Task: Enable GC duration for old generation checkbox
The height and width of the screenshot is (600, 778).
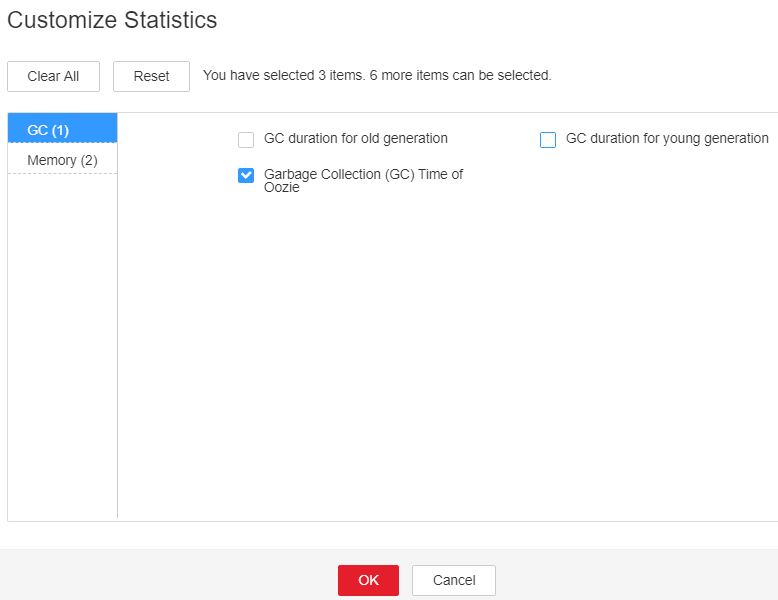Action: pyautogui.click(x=246, y=139)
